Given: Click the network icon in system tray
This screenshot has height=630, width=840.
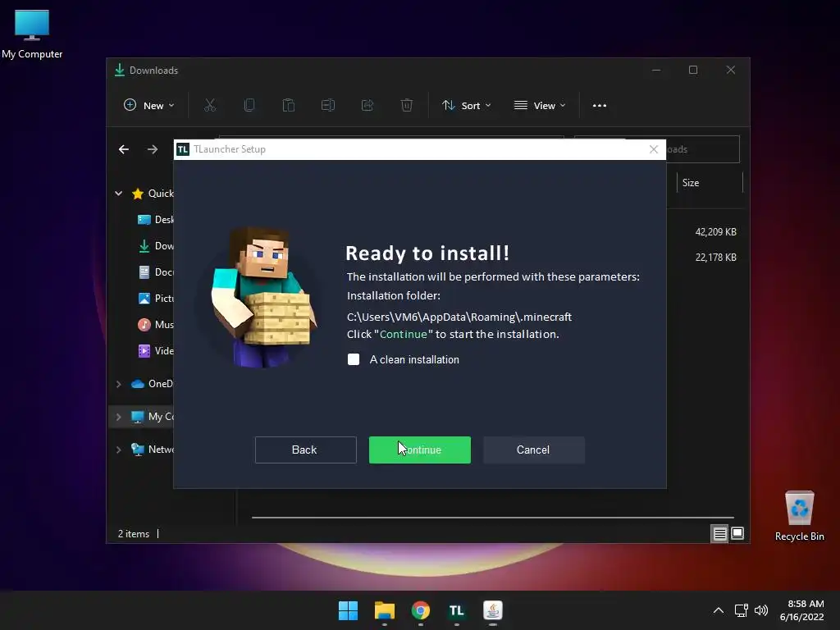Looking at the screenshot, I should tap(742, 610).
